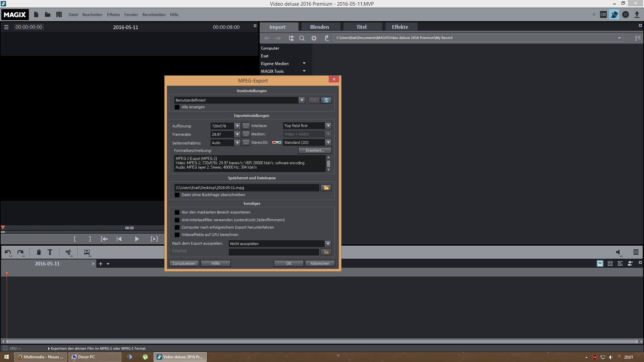644x362 pixels.
Task: Expand the Interlace 'Top field first' dropdown
Action: (328, 126)
